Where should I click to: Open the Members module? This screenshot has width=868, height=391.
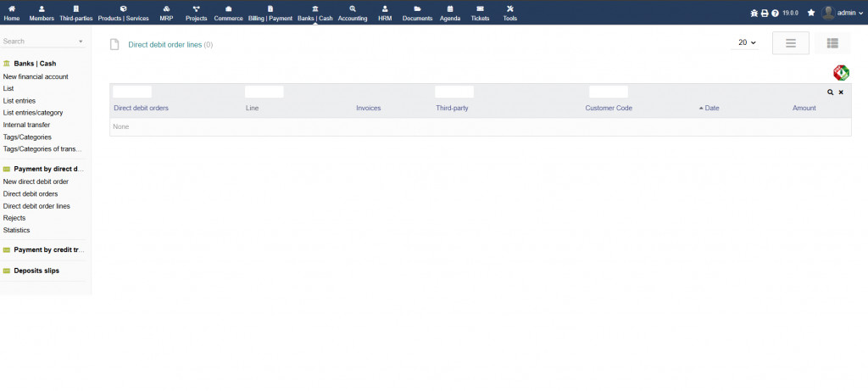tap(42, 13)
